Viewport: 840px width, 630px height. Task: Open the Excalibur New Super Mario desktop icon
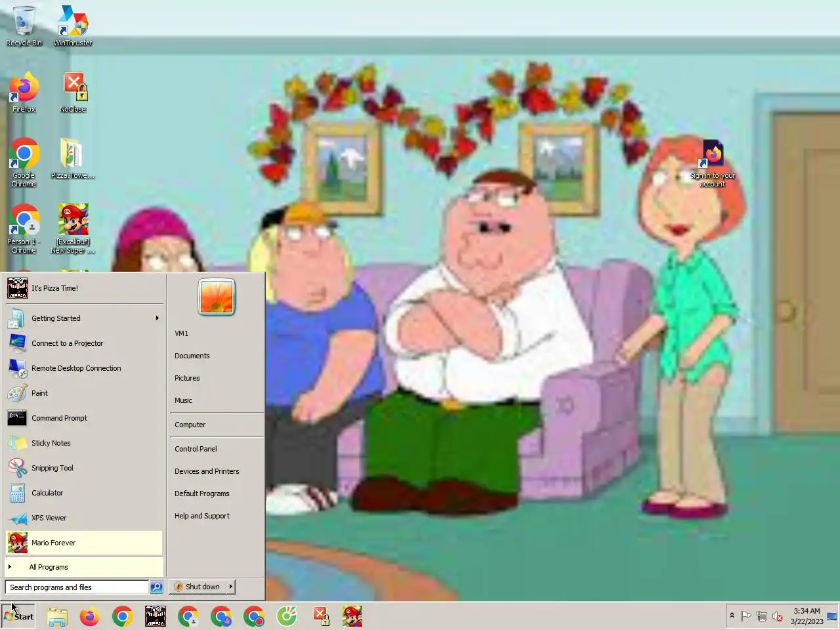coord(73,229)
